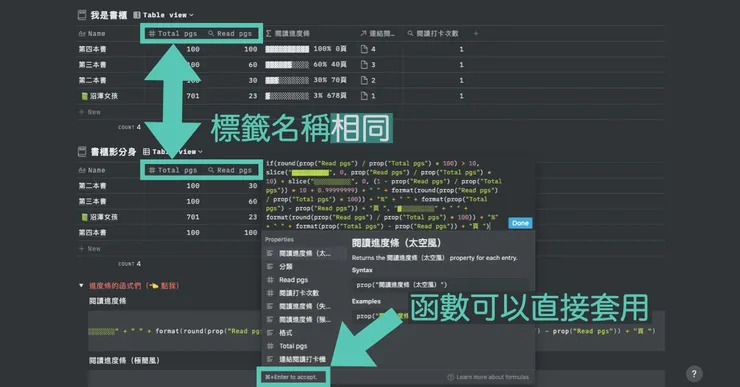
Task: Click Total pgs cell 701 in 我是書櫃
Action: [x=193, y=96]
